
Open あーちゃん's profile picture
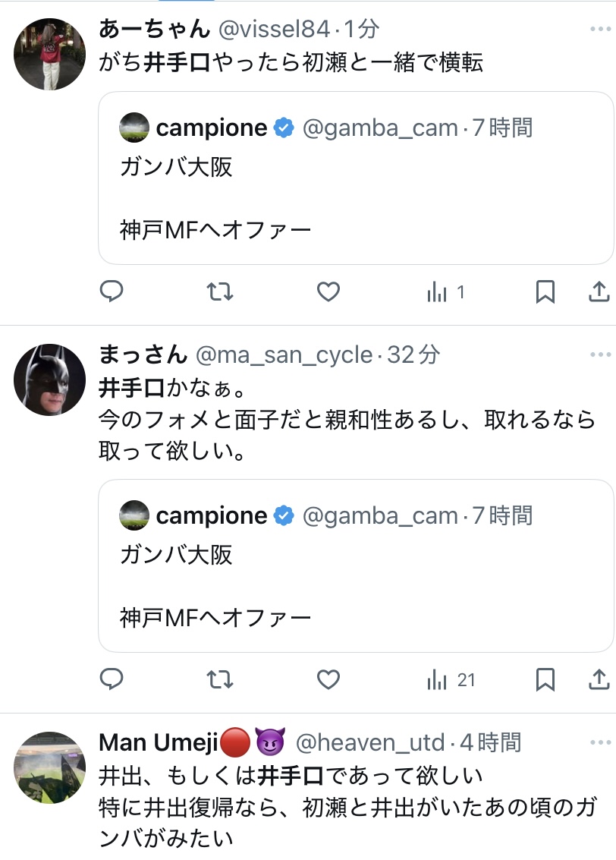coord(49,55)
